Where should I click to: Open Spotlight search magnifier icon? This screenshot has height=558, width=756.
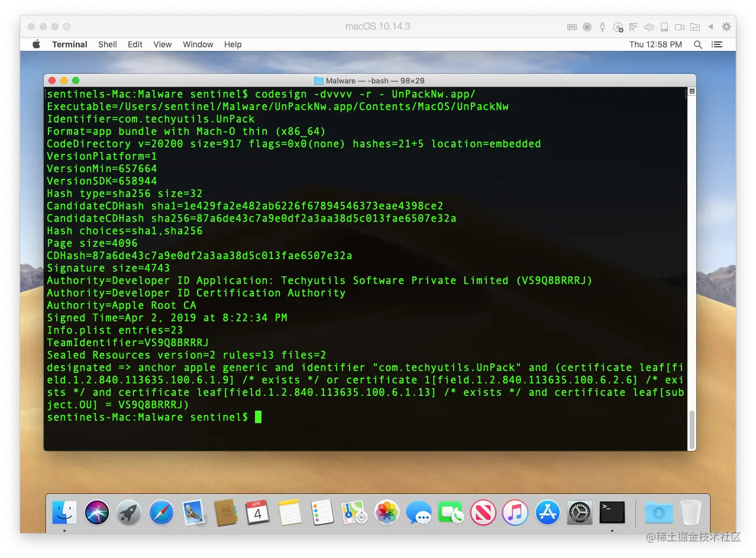(698, 44)
